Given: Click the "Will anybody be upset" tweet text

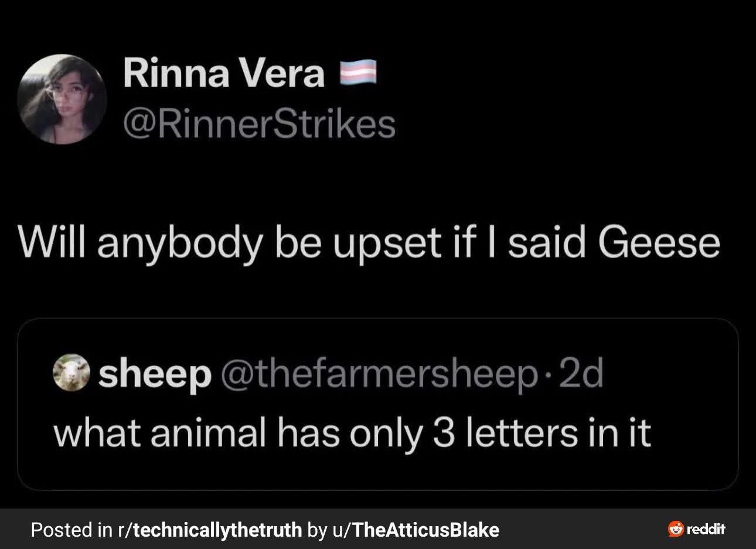Looking at the screenshot, I should tap(368, 242).
